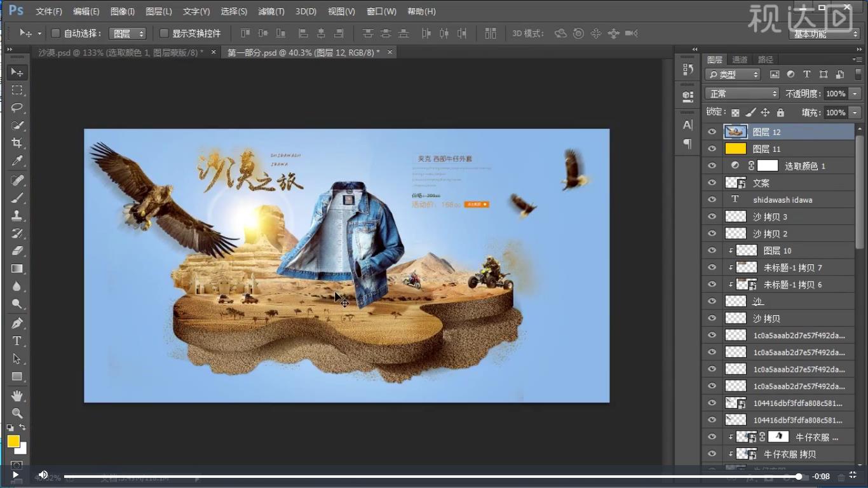Click the 基本功能 workspace button

point(824,34)
